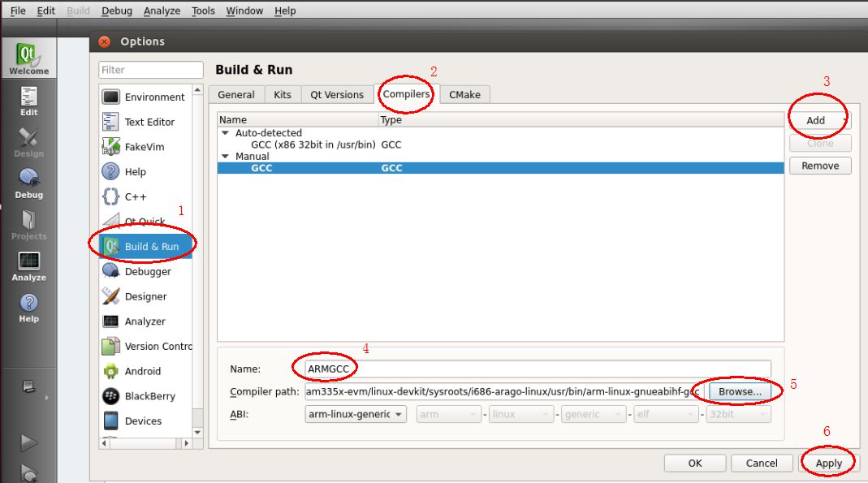The image size is (868, 483).
Task: Open the Help menu in menu bar
Action: coord(285,11)
